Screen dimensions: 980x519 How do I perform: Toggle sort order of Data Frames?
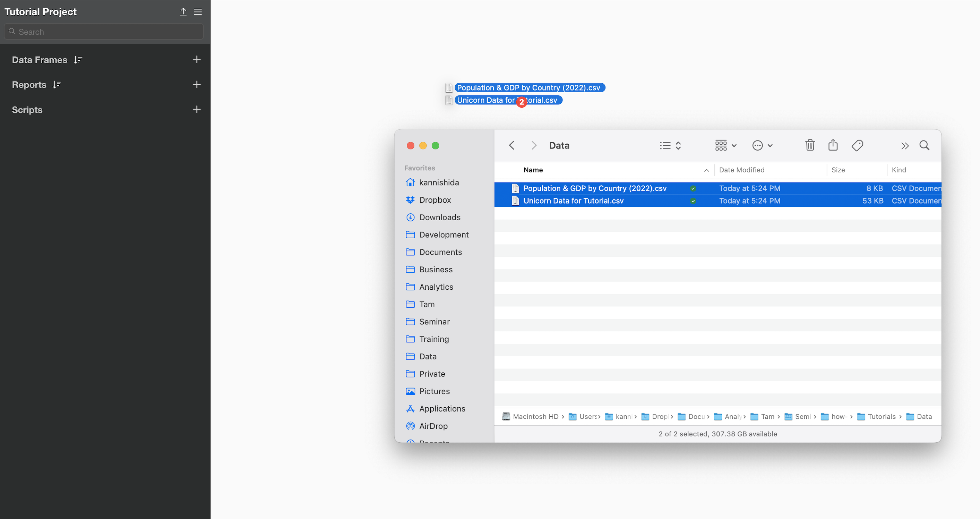[78, 60]
